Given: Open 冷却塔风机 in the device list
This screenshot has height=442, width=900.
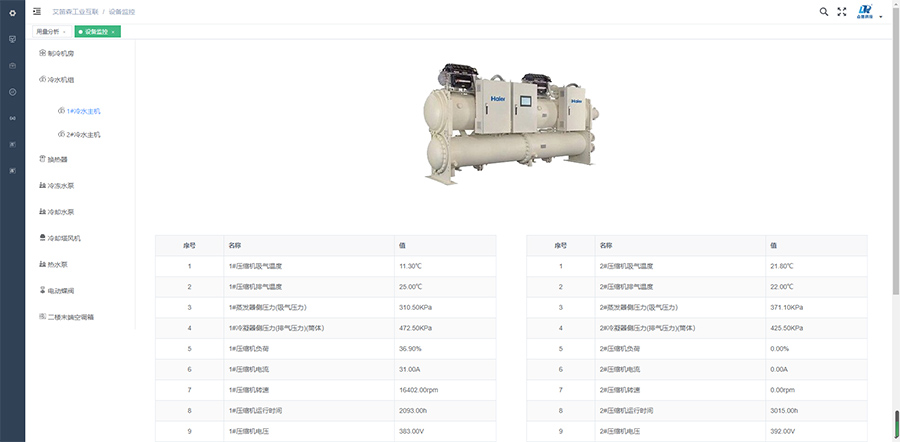Looking at the screenshot, I should 64,239.
